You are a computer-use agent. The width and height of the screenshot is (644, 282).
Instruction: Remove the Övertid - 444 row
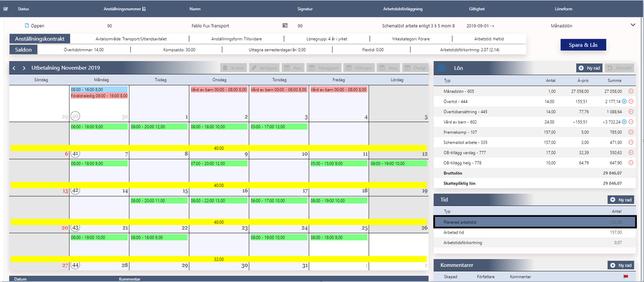click(x=631, y=101)
